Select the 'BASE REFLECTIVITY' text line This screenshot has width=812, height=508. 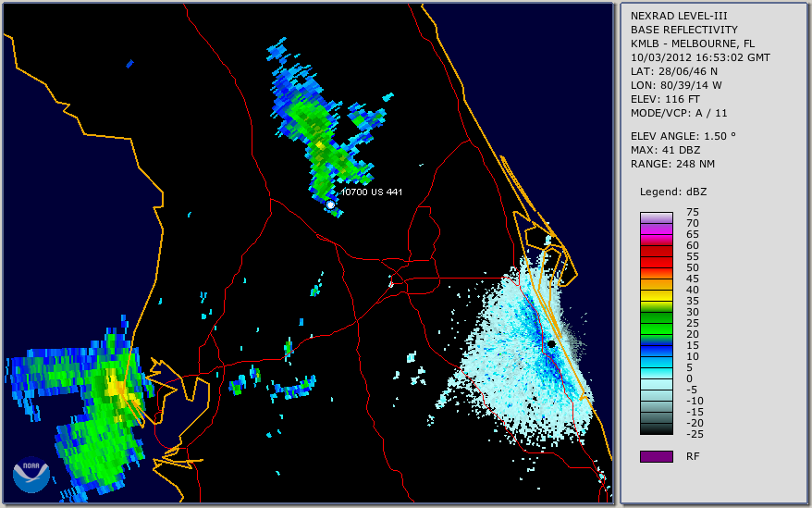[x=684, y=30]
